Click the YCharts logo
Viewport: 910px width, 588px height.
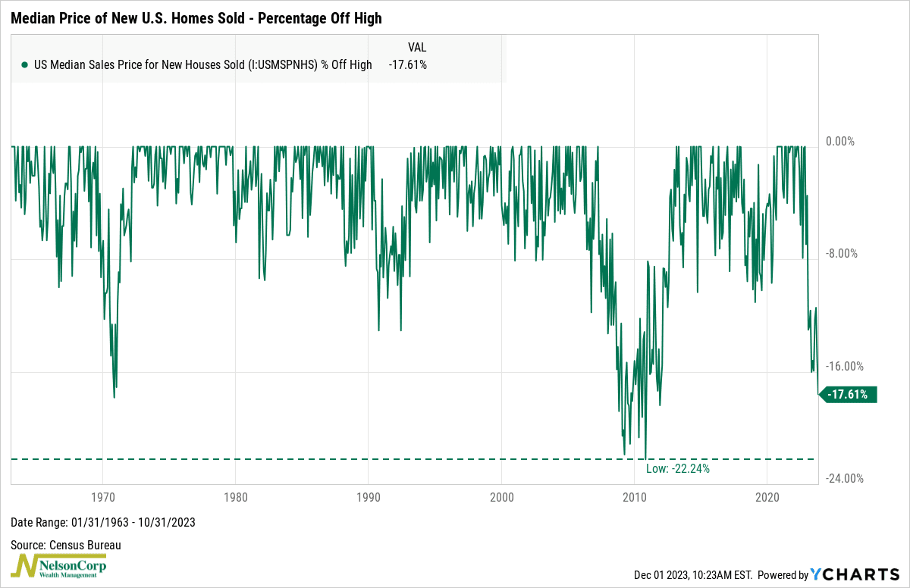(855, 575)
